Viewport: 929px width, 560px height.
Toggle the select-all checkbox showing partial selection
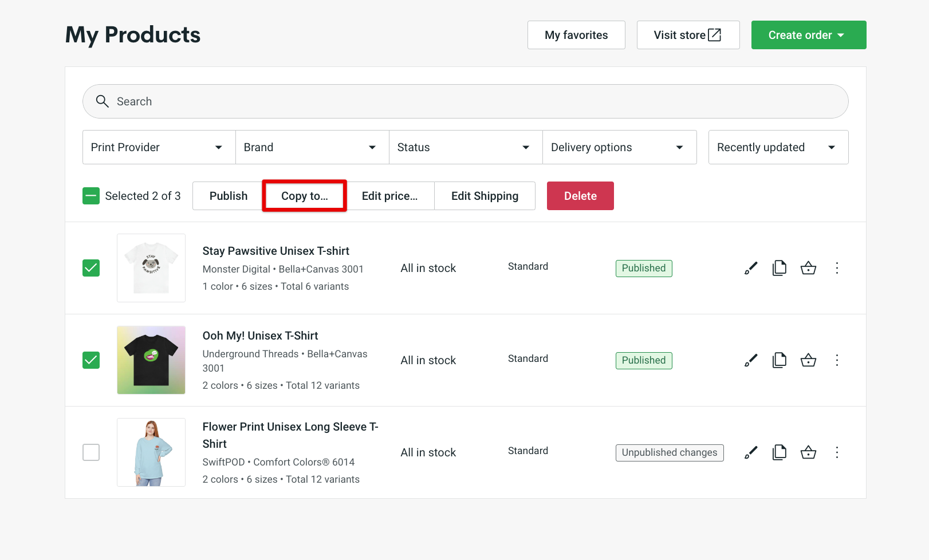coord(91,196)
